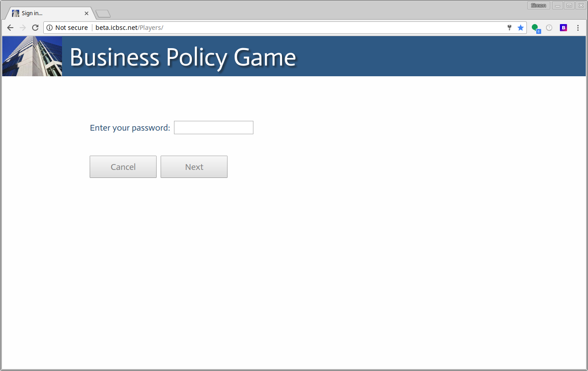
Task: Click the building logo image
Action: click(x=32, y=56)
